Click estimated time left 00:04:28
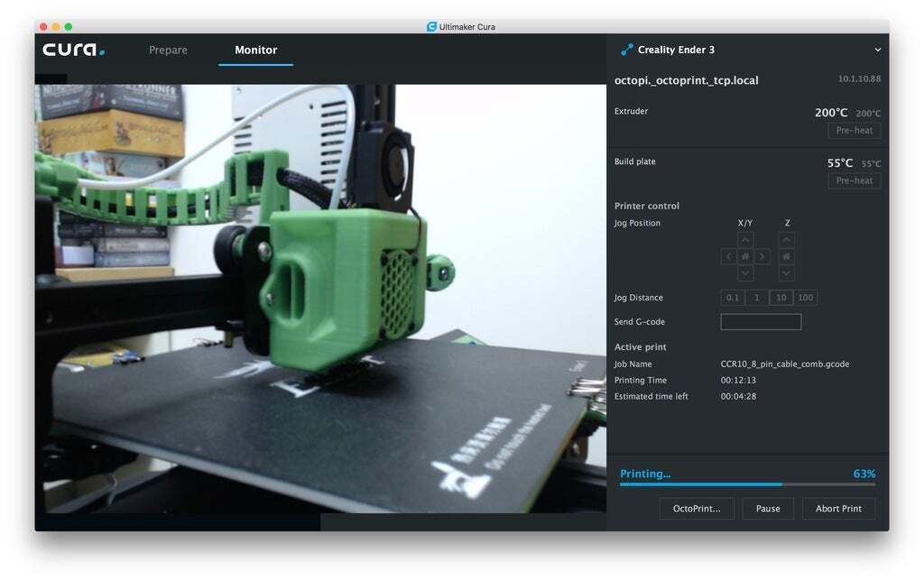924x581 pixels. click(738, 397)
